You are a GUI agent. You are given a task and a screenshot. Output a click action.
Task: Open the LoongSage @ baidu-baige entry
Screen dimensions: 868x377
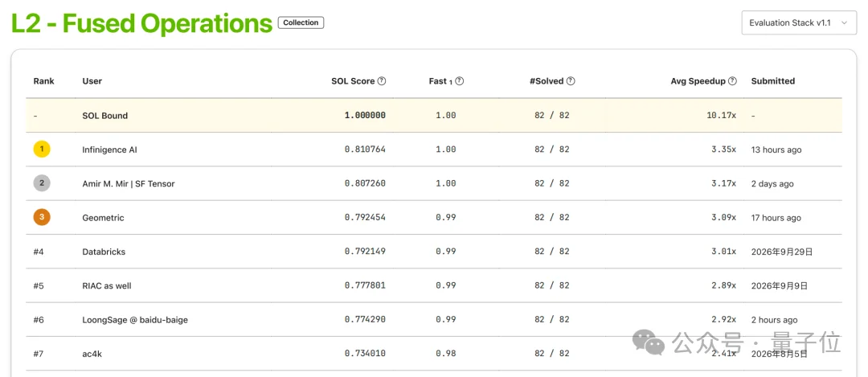point(134,320)
